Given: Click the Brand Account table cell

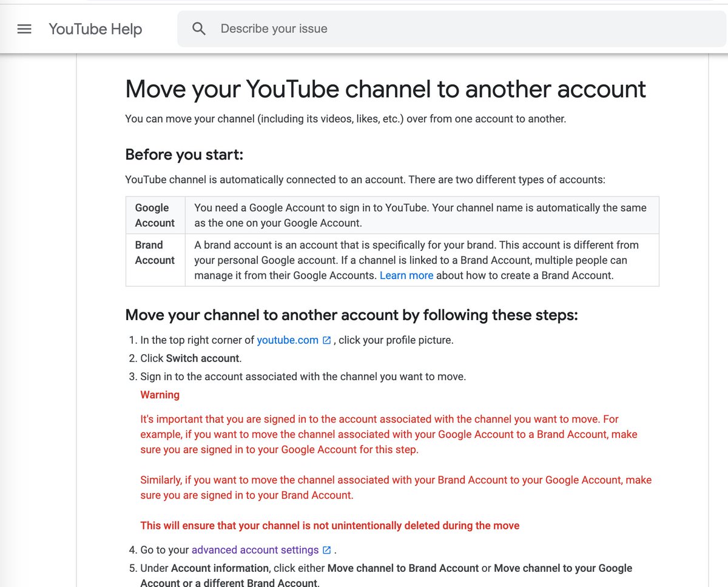Looking at the screenshot, I should [x=155, y=260].
